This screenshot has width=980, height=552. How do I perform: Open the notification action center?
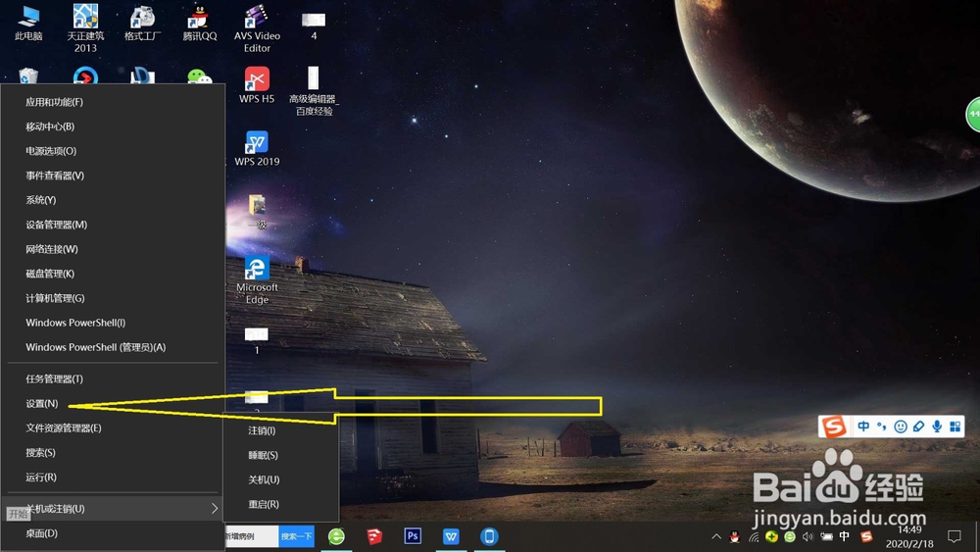click(x=954, y=536)
